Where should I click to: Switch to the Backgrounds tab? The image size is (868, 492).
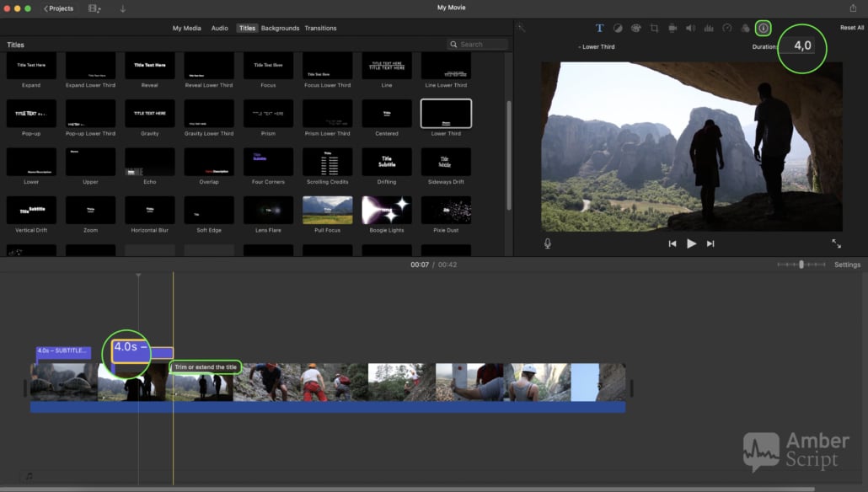click(280, 28)
